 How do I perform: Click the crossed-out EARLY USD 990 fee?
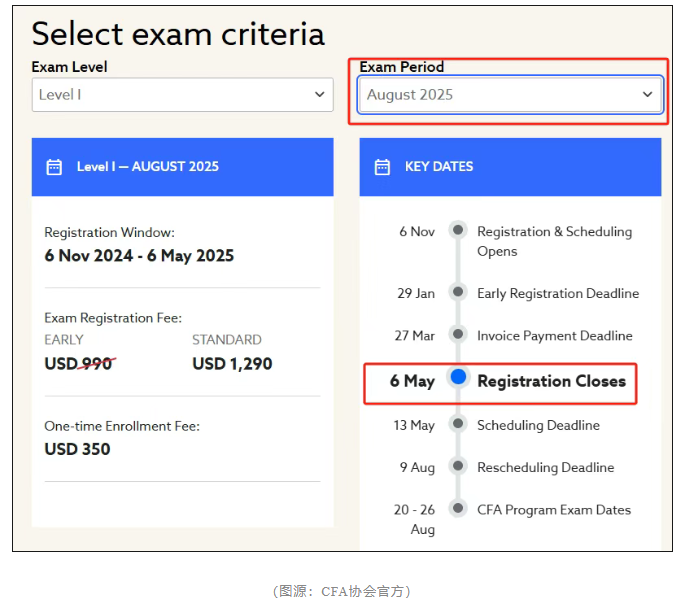tap(79, 364)
